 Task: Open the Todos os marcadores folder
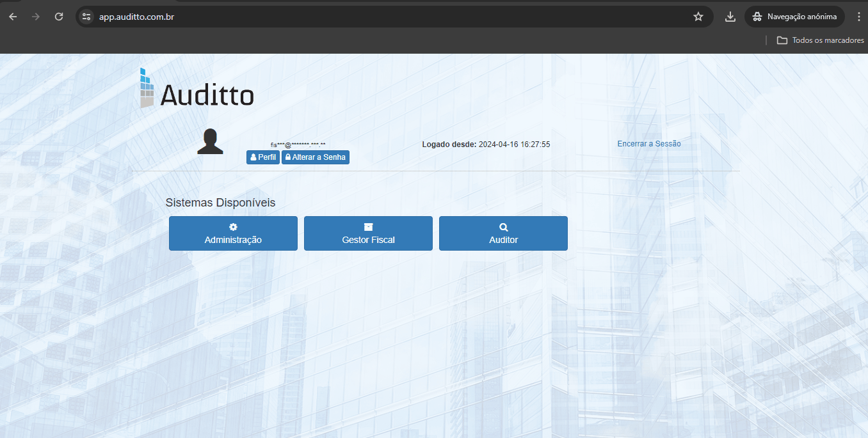pos(820,40)
